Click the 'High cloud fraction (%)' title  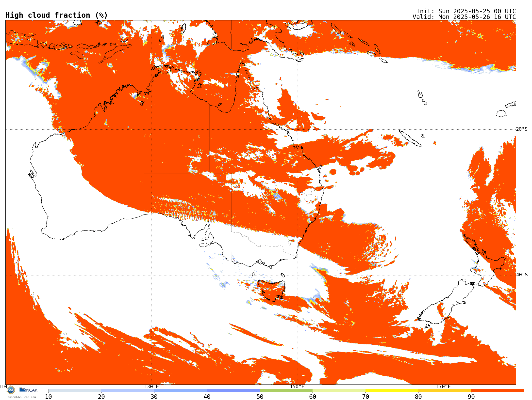[x=57, y=15]
